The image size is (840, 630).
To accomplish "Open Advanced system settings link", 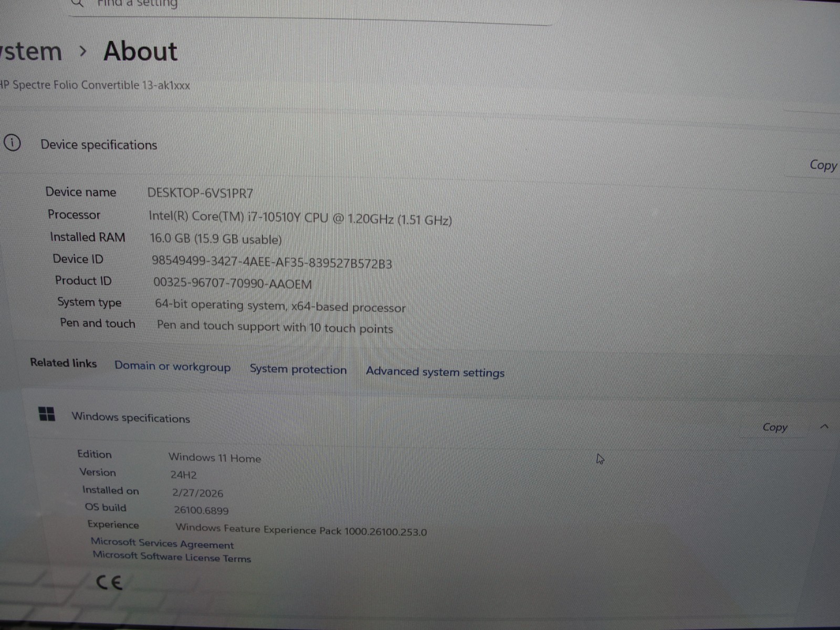I will point(435,372).
